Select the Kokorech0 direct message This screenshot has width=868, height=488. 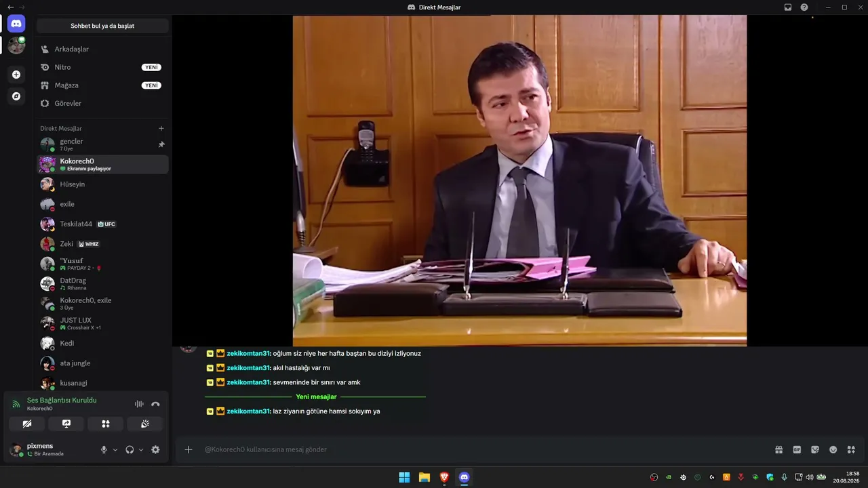click(x=102, y=164)
